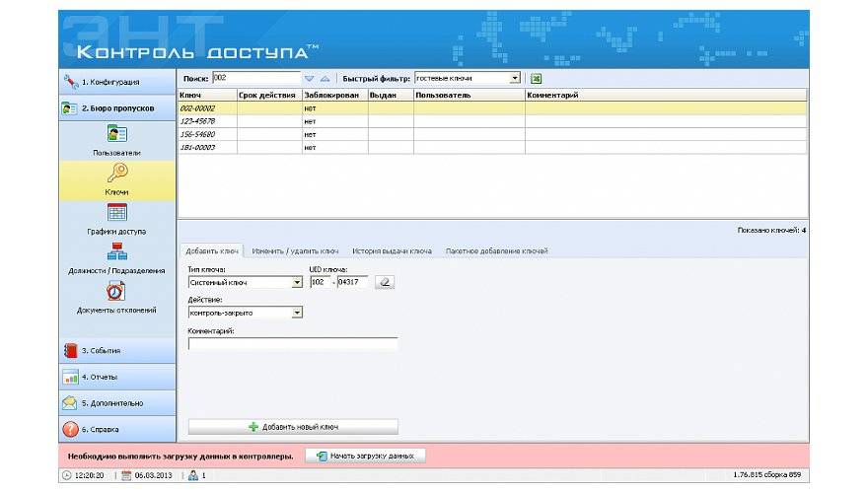Expand the Быстрый фильтр dropdown

coord(515,78)
